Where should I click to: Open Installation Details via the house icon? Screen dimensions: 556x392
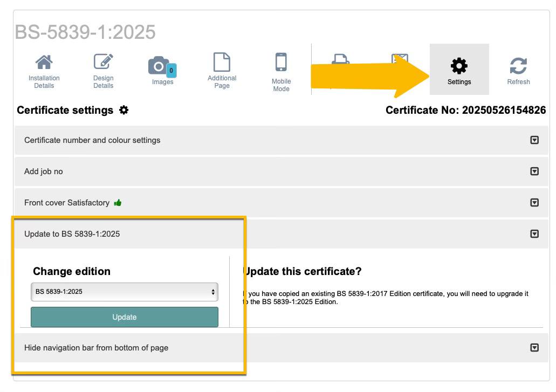[x=44, y=63]
